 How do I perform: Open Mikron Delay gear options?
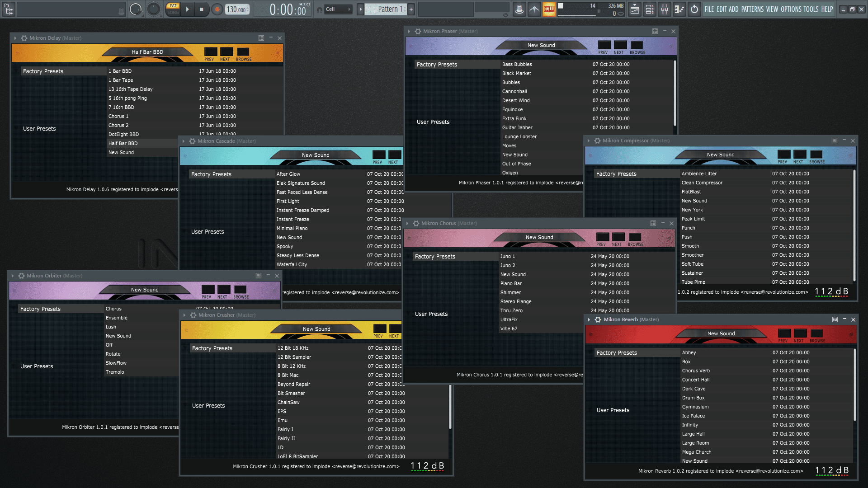pos(24,38)
